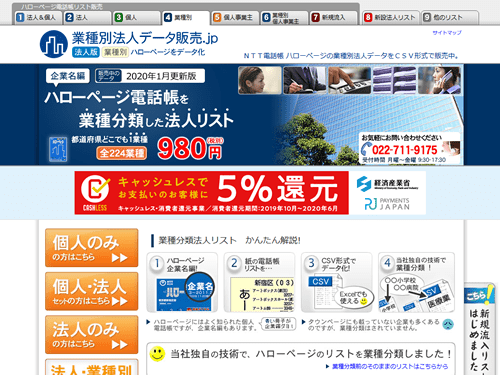Click the Excelでも使える speech bubble
Viewport: 500px width, 375px height.
354,297
